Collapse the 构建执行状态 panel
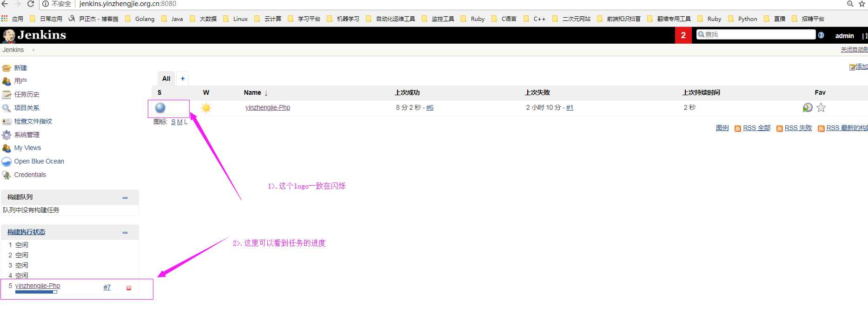This screenshot has width=868, height=314. click(x=125, y=233)
